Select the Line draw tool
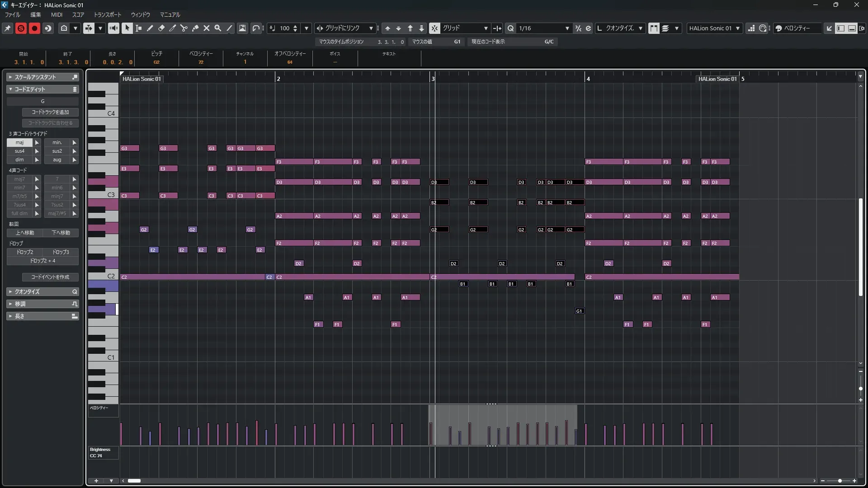This screenshot has width=868, height=488. 230,28
